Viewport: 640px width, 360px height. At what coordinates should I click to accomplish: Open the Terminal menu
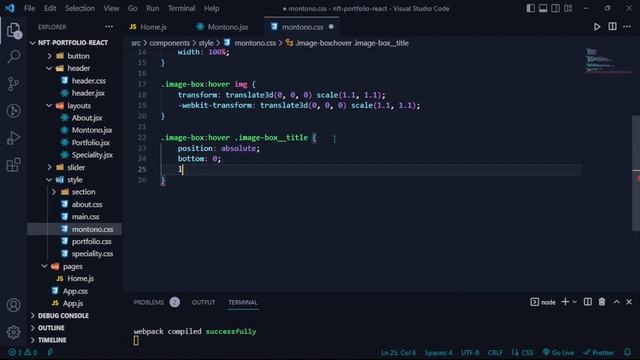tap(181, 8)
